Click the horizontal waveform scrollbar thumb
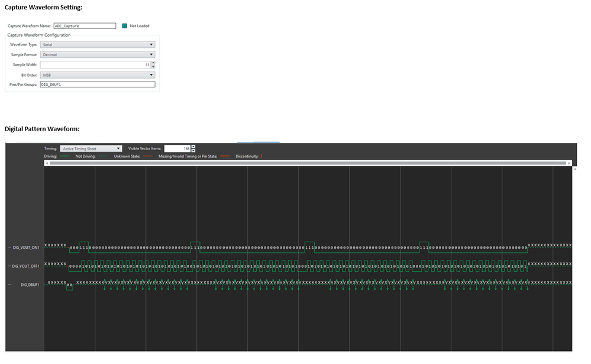This screenshot has height=364, width=591. point(308,163)
